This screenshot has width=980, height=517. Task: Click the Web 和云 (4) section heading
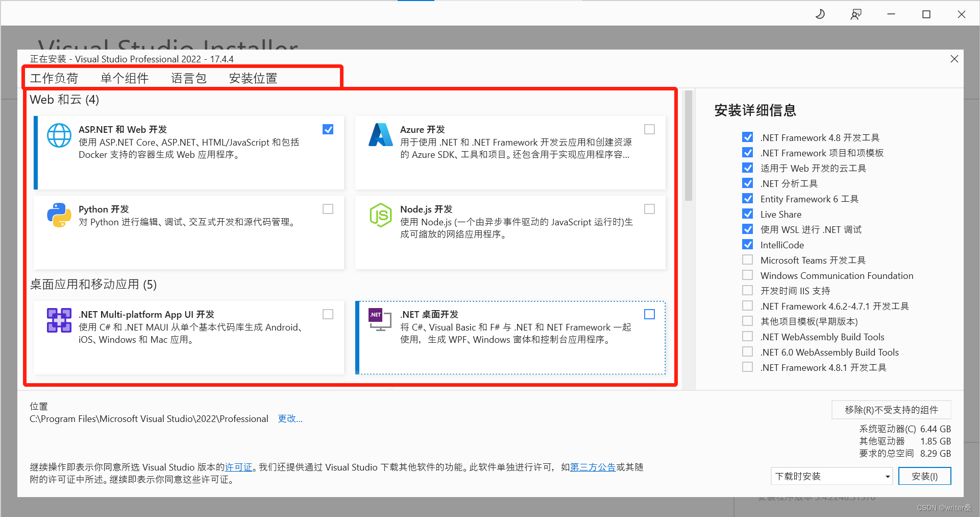pos(64,100)
